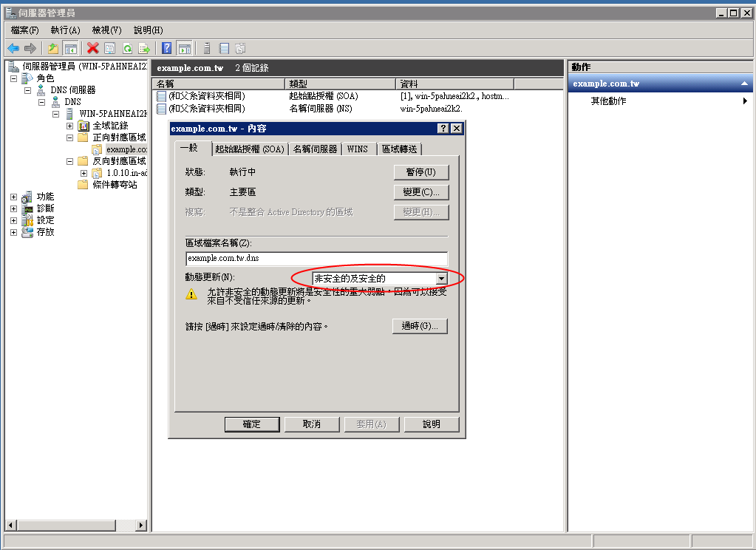Image resolution: width=756 pixels, height=550 pixels.
Task: Click inside the 區域檔案名稱 text field
Action: (x=310, y=259)
